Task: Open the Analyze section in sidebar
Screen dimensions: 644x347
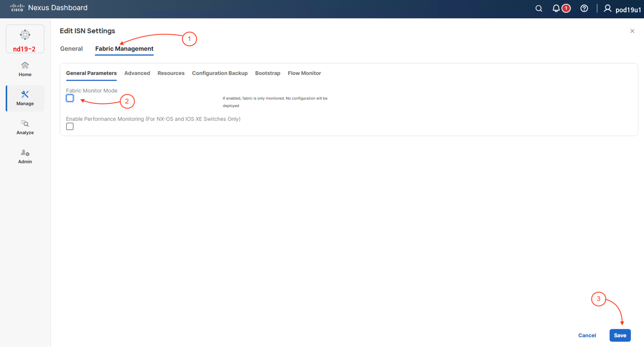Action: coord(25,127)
